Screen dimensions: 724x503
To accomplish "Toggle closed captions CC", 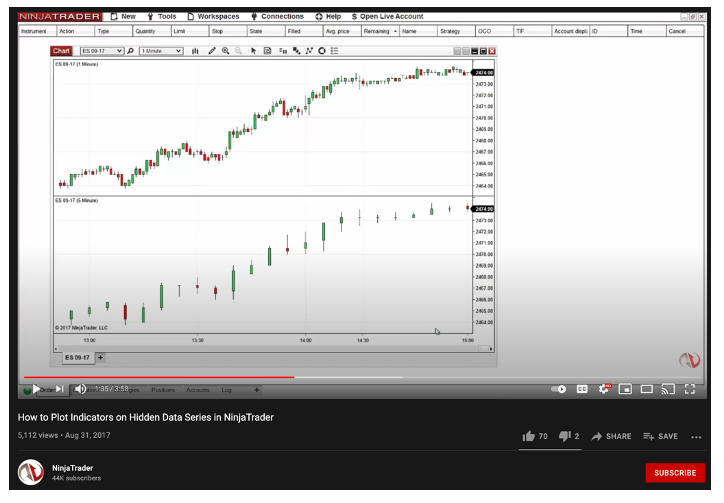I will click(x=582, y=389).
